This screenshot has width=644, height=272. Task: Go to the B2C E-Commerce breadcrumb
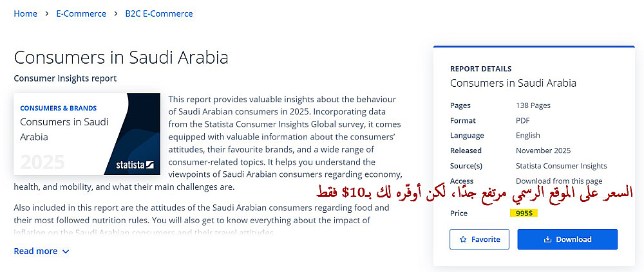coord(159,14)
